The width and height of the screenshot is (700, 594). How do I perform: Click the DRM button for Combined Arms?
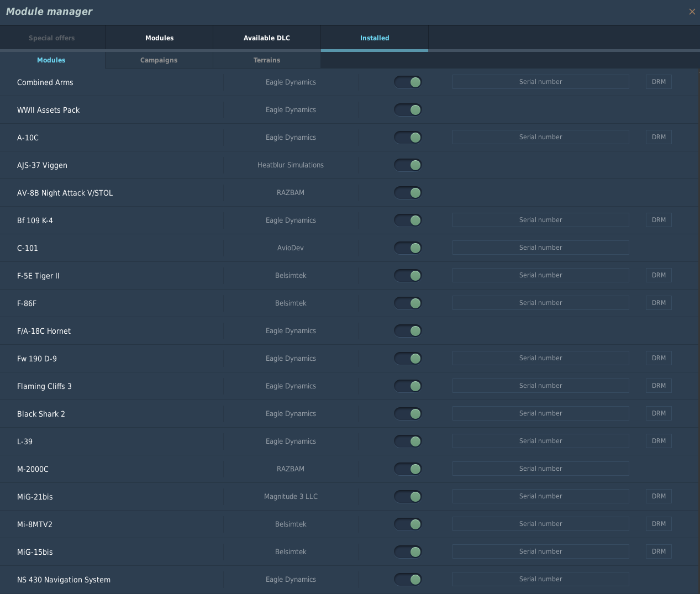659,82
